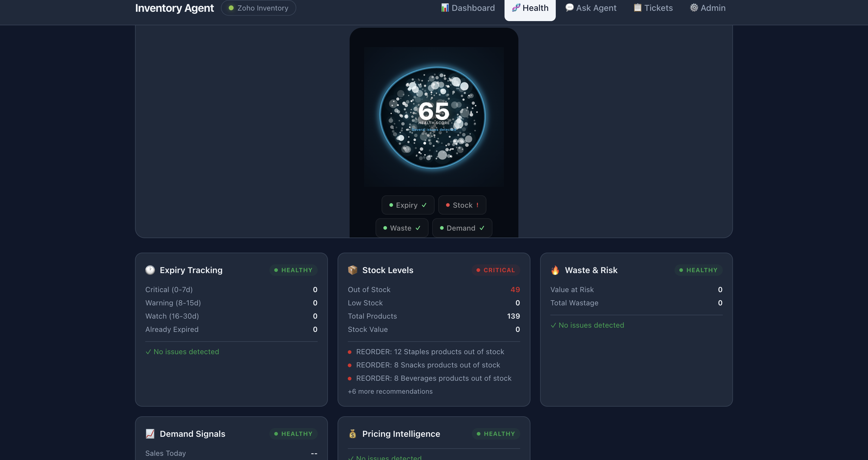The height and width of the screenshot is (460, 868).
Task: Select the Dashboard bar chart icon
Action: (x=445, y=8)
